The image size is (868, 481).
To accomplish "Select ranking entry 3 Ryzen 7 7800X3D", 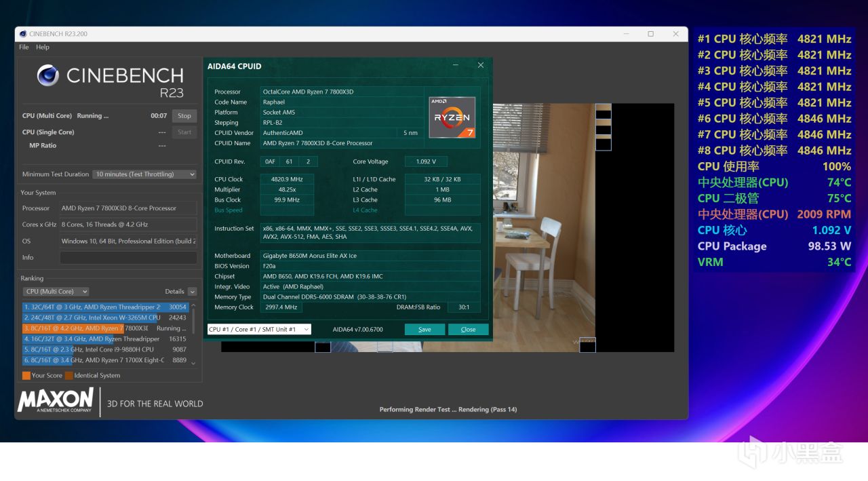I will (105, 328).
